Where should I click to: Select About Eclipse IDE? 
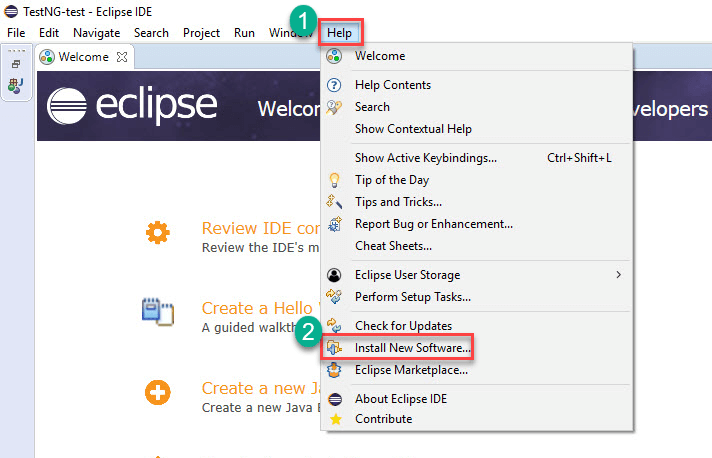point(400,399)
